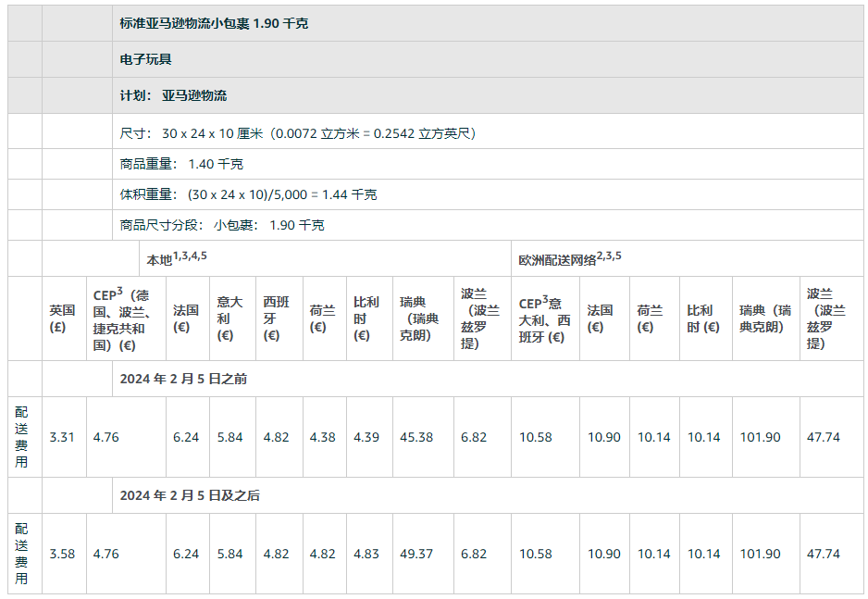Click the 本地 header footnote superscript
868x599 pixels.
click(x=191, y=256)
